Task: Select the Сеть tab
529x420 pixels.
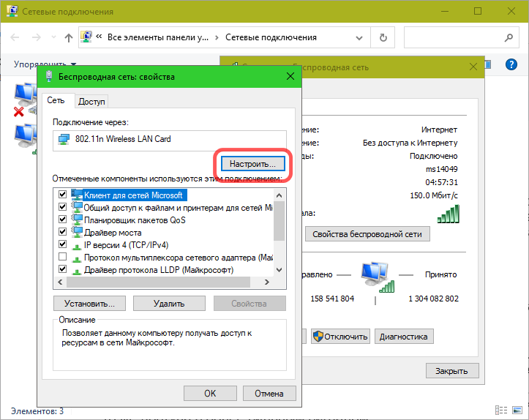Action: pyautogui.click(x=56, y=101)
